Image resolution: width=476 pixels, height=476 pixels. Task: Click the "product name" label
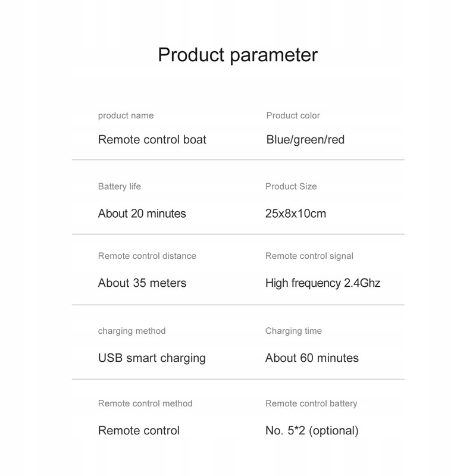[126, 115]
